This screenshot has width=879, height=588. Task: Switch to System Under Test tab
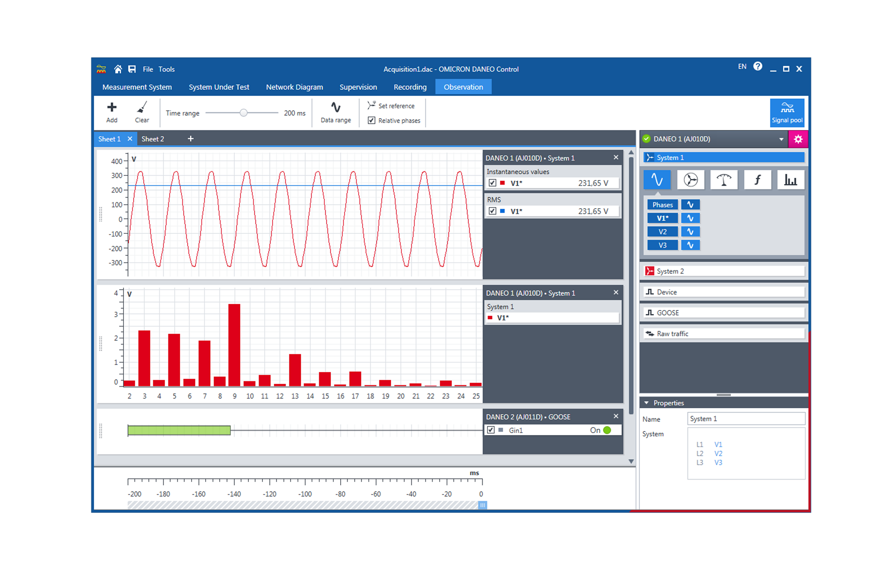(x=219, y=87)
